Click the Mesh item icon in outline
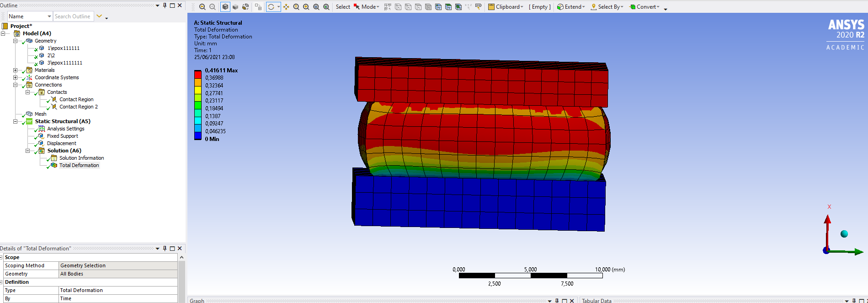868x303 pixels. pyautogui.click(x=29, y=114)
